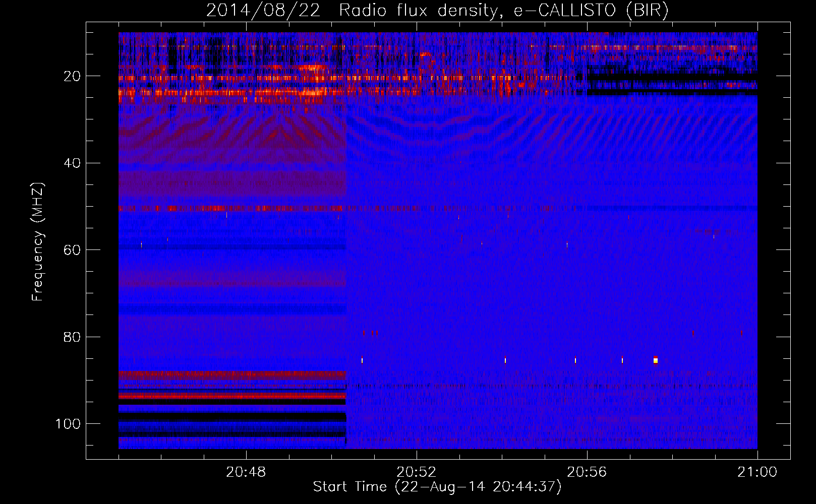Click the '80' frequency tick label

pos(72,337)
